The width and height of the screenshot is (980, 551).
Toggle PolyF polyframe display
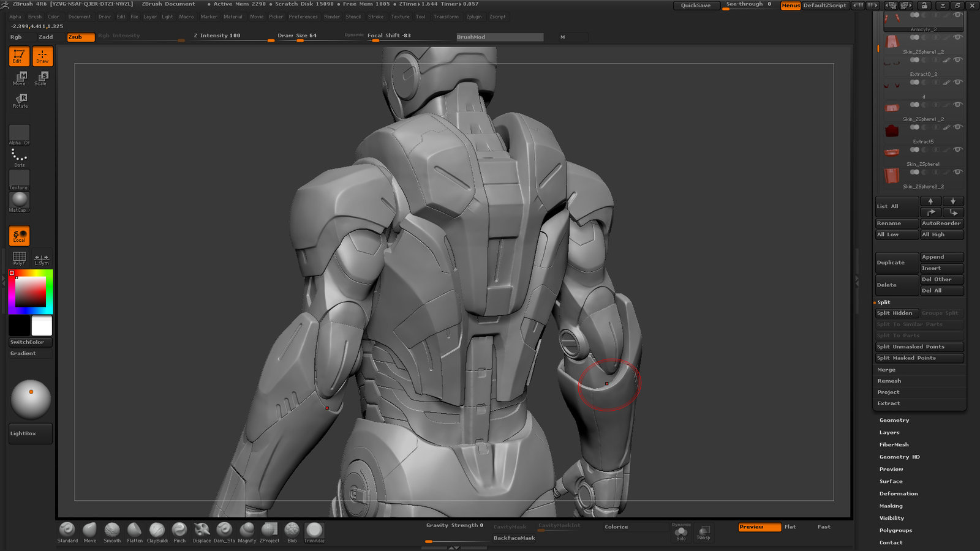[x=19, y=258]
